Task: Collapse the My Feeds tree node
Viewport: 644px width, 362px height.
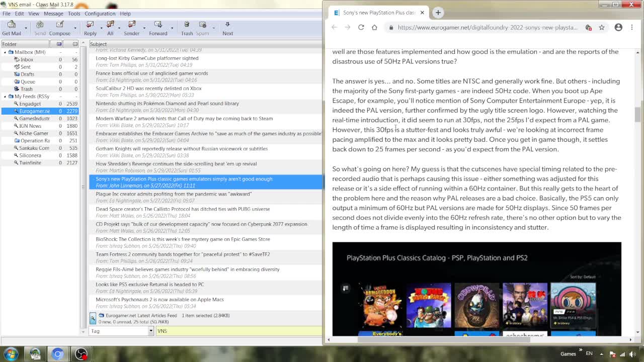Action: 5,96
